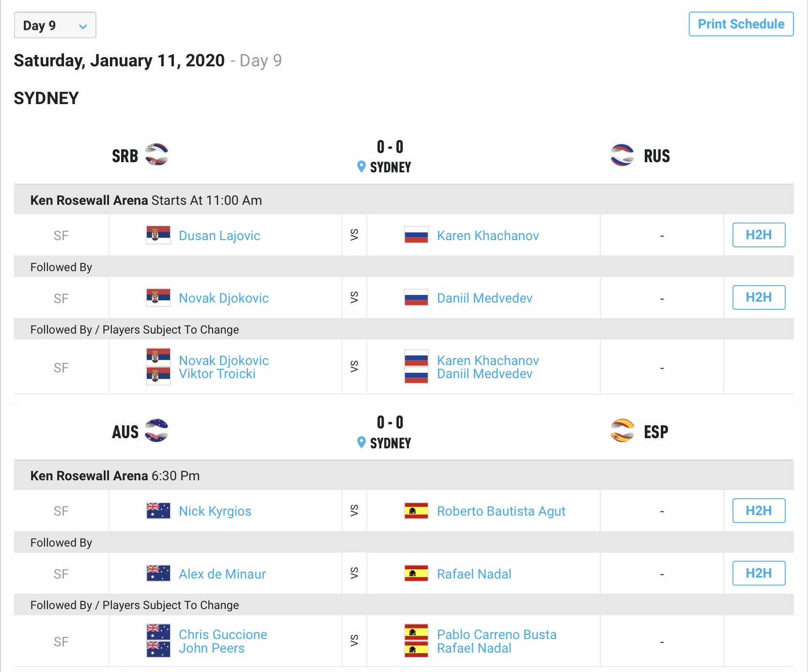808x672 pixels.
Task: Open Pablo Carreno Busta player profile
Action: tap(497, 635)
